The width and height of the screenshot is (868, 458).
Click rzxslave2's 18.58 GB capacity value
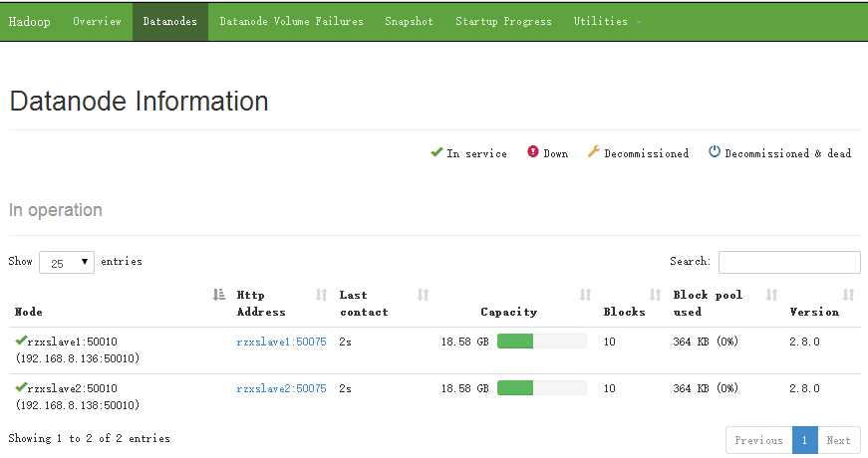coord(465,389)
